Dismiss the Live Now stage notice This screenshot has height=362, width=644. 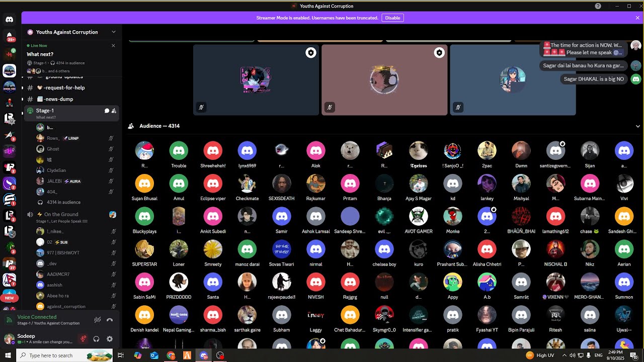113,45
